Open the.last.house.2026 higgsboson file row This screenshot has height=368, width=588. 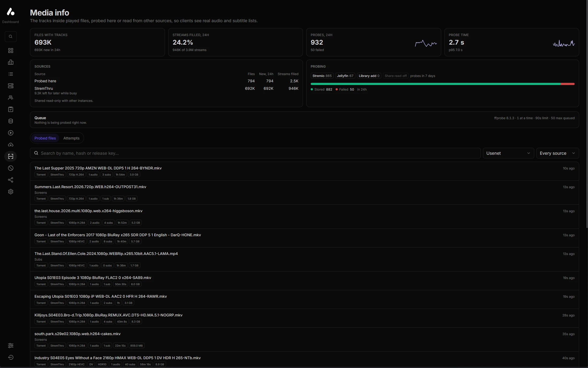pyautogui.click(x=304, y=217)
